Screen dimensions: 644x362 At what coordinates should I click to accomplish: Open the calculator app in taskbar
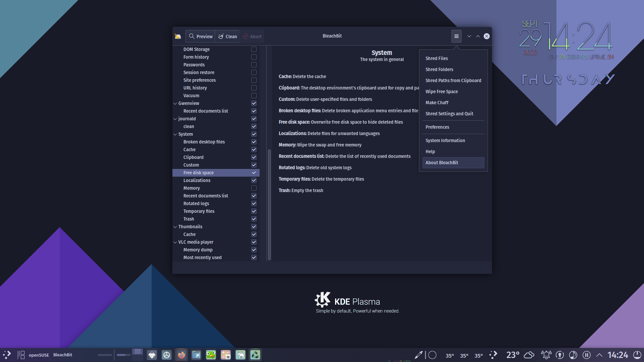click(226, 355)
